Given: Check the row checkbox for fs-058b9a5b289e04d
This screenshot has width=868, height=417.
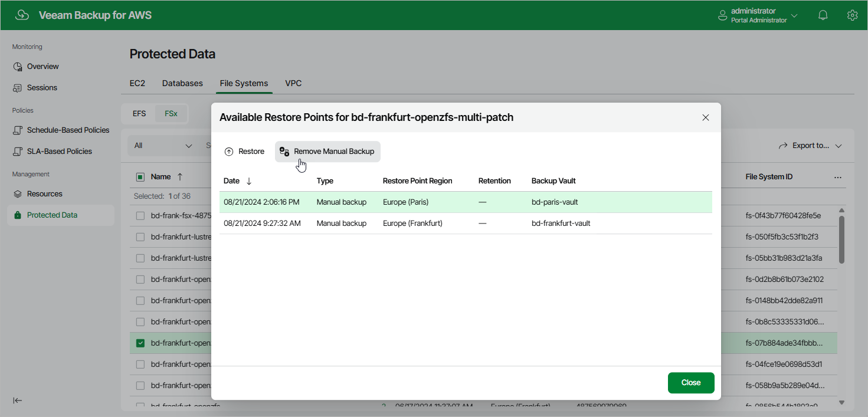Looking at the screenshot, I should (140, 386).
